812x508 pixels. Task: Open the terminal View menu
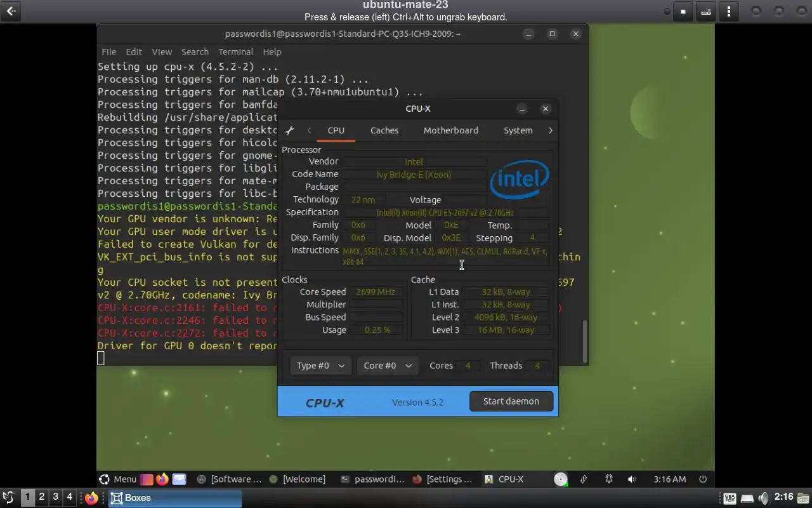point(162,51)
